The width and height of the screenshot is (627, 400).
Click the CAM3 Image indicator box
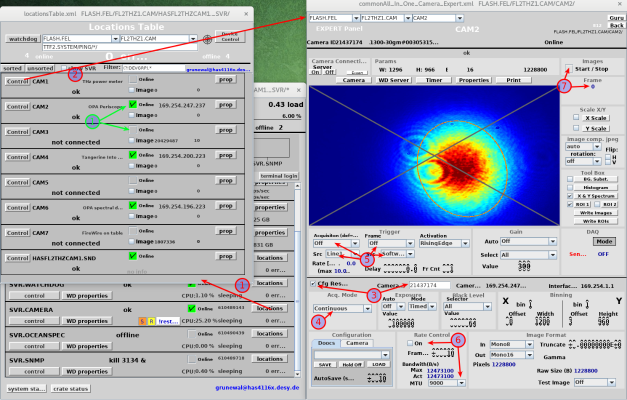(x=133, y=140)
